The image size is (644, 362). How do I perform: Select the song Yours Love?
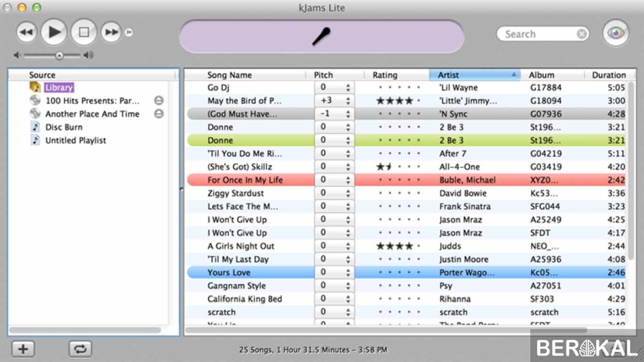click(x=229, y=272)
